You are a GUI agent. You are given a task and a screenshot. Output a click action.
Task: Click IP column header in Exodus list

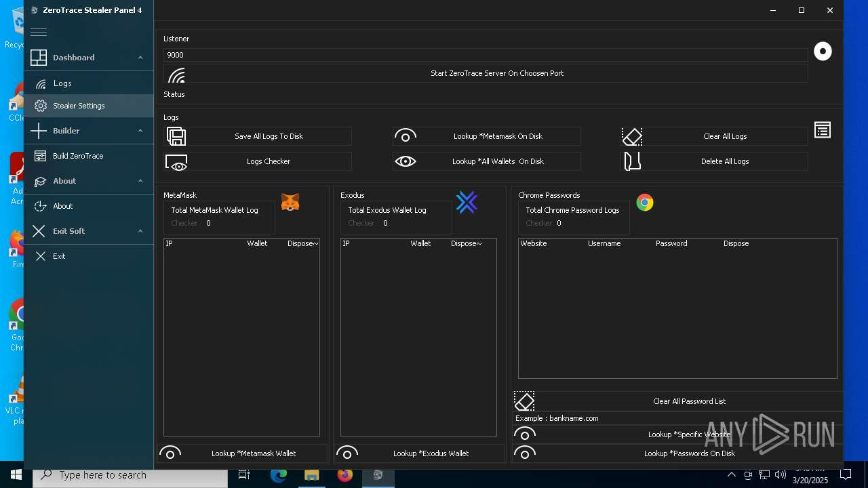click(346, 243)
